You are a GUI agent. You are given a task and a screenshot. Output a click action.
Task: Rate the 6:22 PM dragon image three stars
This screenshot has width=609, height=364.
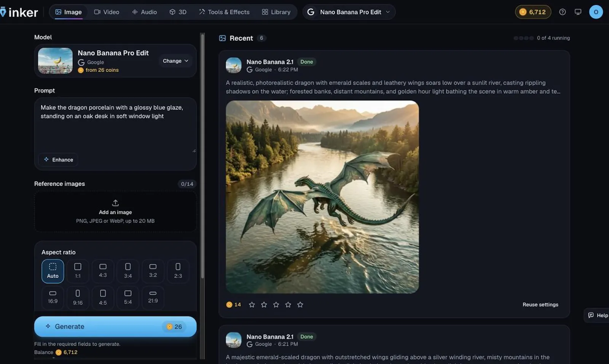click(x=276, y=304)
